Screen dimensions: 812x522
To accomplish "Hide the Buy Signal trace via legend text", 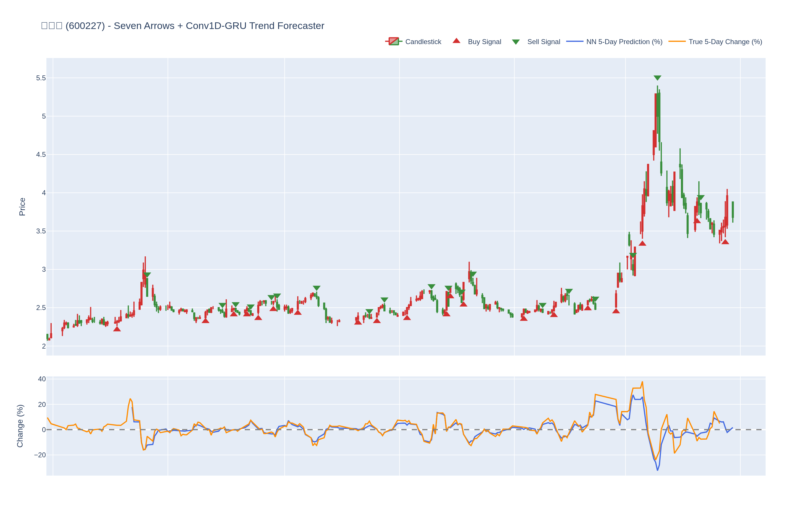I will coord(484,42).
